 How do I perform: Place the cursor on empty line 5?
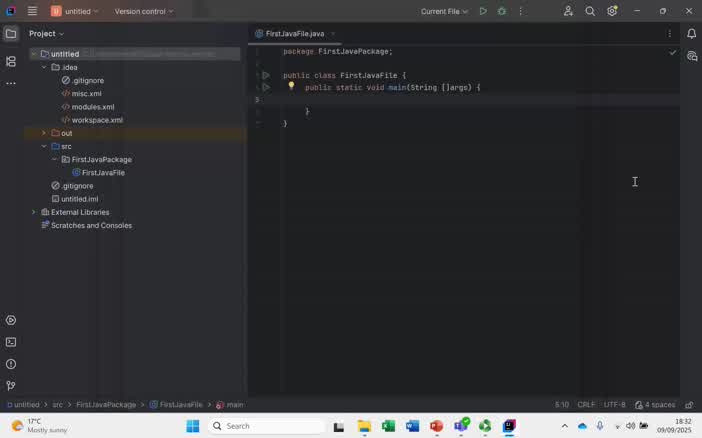[481, 99]
